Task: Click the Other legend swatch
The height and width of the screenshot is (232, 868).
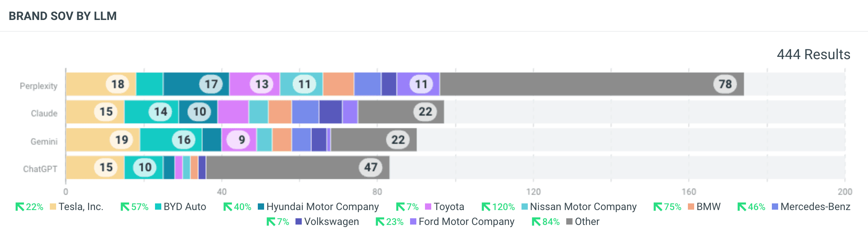Action: pos(569,222)
